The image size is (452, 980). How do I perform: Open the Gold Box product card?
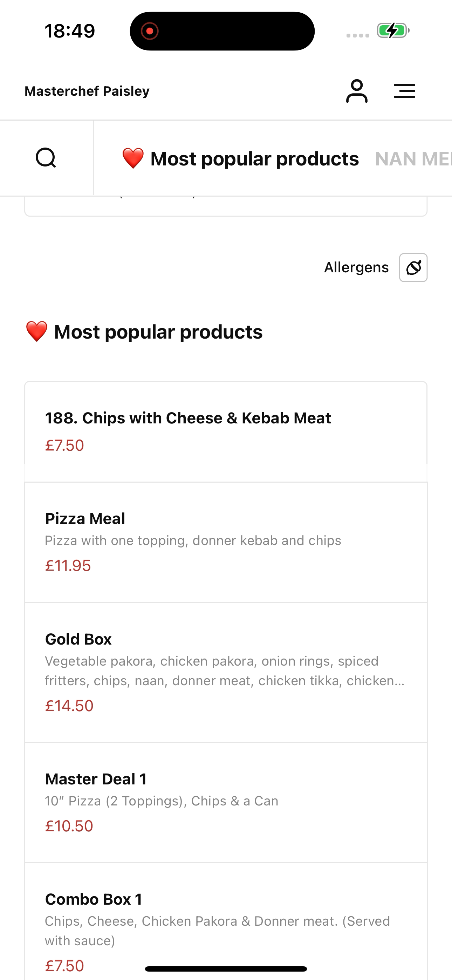(x=226, y=673)
